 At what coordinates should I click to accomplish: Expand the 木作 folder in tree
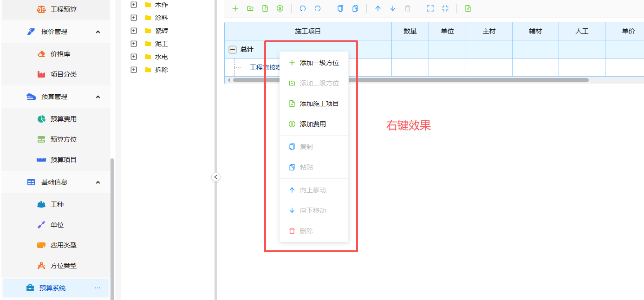134,5
